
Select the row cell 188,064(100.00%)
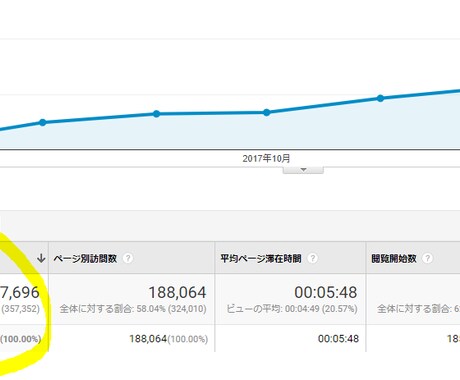pos(169,339)
